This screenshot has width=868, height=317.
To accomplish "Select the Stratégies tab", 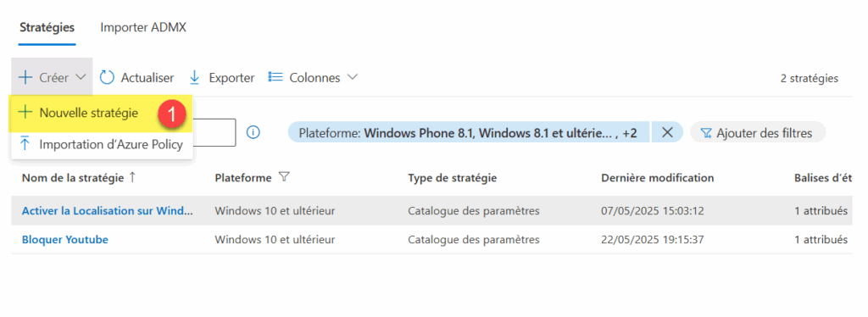I will pyautogui.click(x=47, y=28).
